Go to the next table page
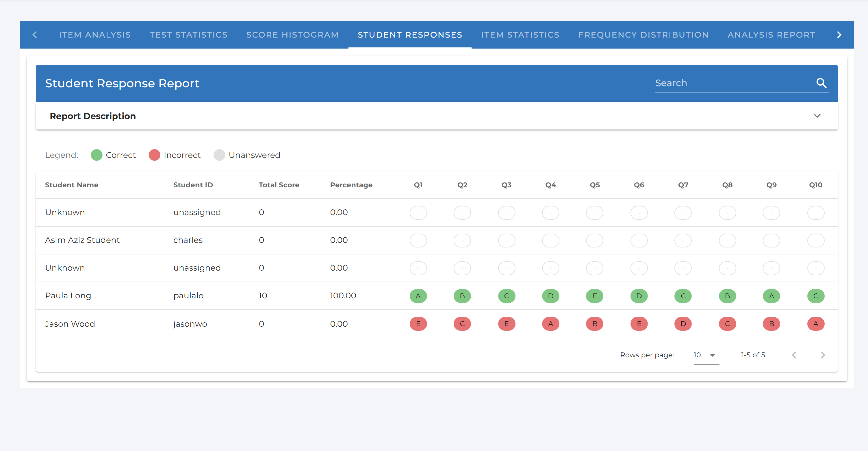 click(823, 355)
